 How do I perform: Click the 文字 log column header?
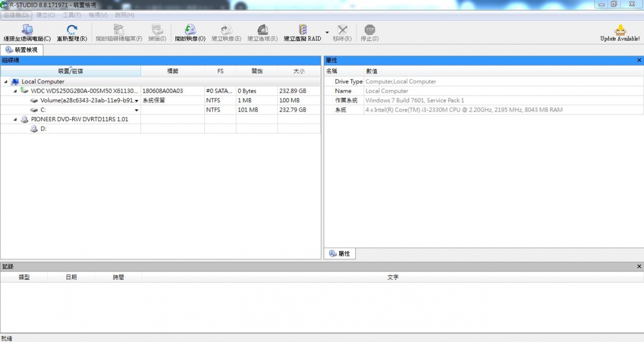pyautogui.click(x=393, y=277)
